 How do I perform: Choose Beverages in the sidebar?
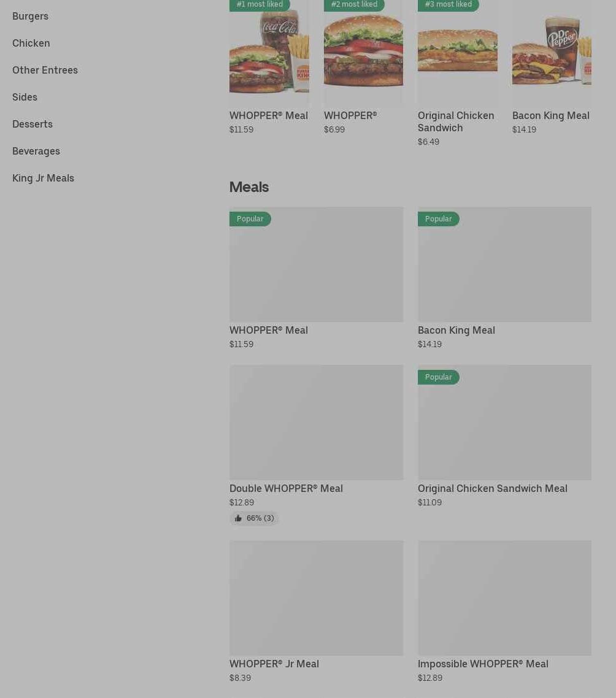pos(36,151)
